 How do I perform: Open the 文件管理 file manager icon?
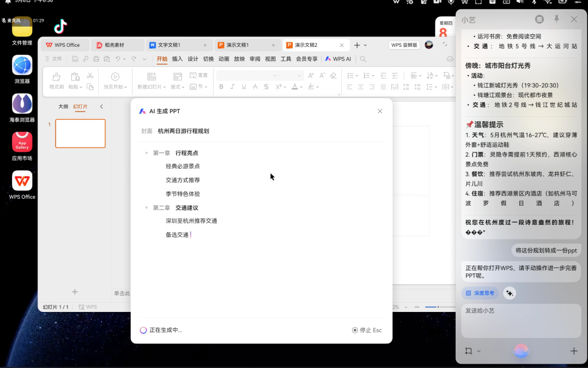pos(22,27)
